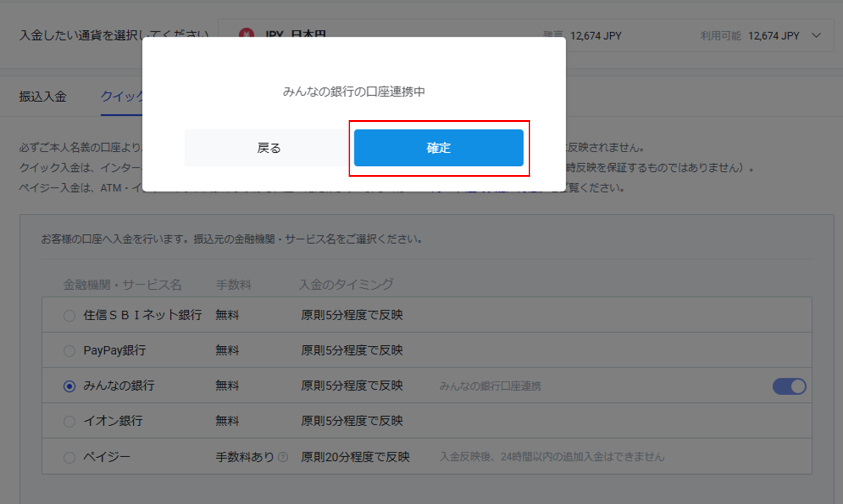This screenshot has height=504, width=843.
Task: Select the みんなの銀行 radio button
Action: [x=69, y=387]
